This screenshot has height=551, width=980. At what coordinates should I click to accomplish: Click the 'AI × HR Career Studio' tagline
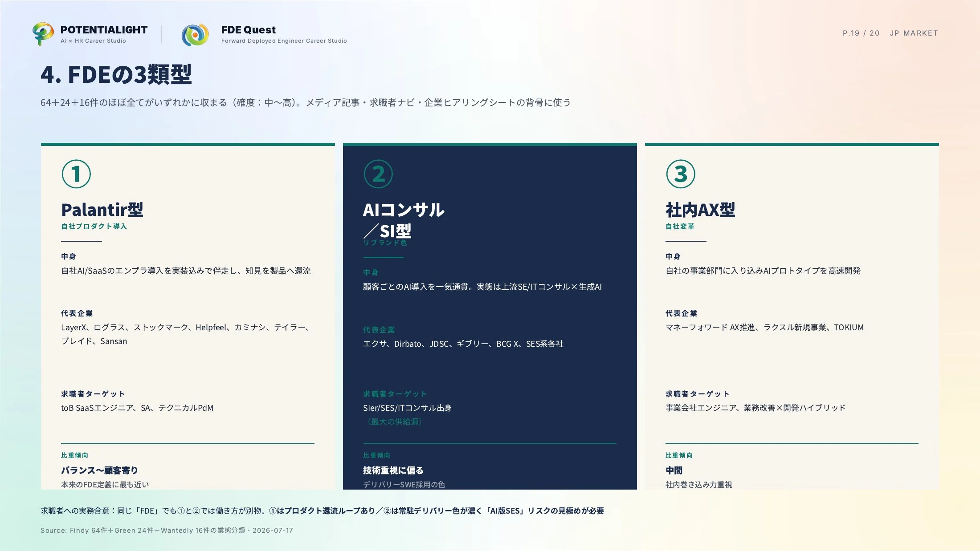[93, 41]
